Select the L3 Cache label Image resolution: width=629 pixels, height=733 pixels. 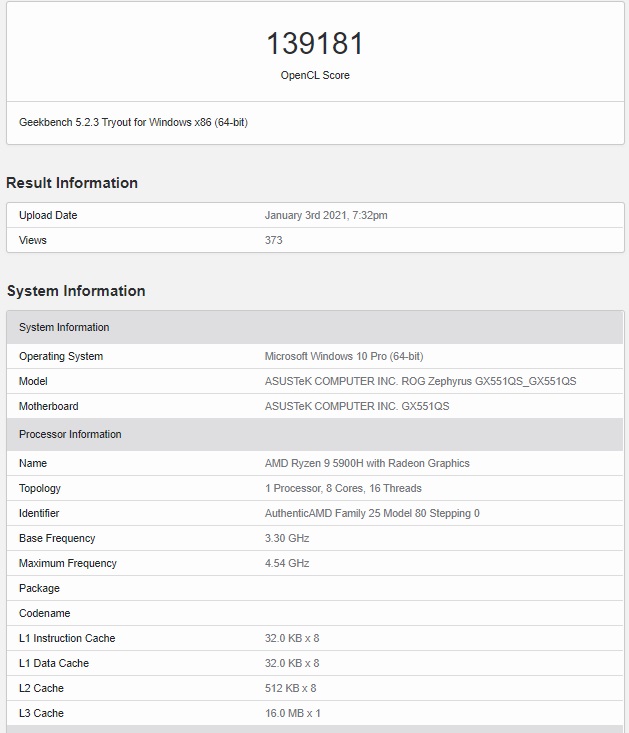(41, 713)
